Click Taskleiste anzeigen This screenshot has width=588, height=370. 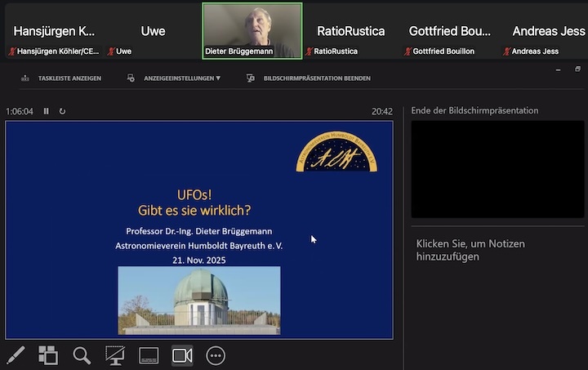[x=69, y=78]
